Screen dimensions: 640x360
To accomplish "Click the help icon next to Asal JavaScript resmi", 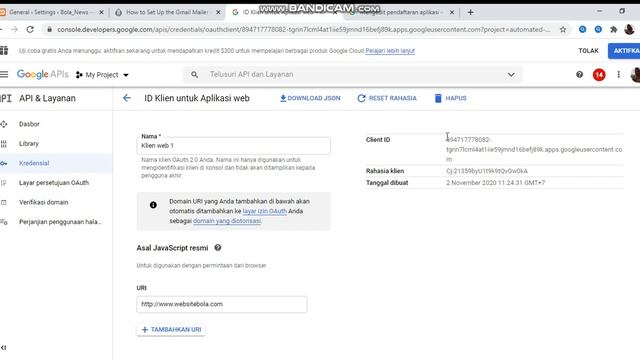I will [218, 248].
